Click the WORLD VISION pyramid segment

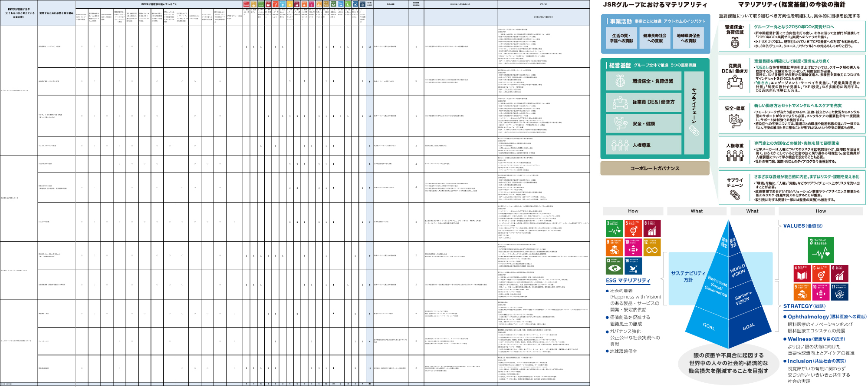[x=738, y=270]
